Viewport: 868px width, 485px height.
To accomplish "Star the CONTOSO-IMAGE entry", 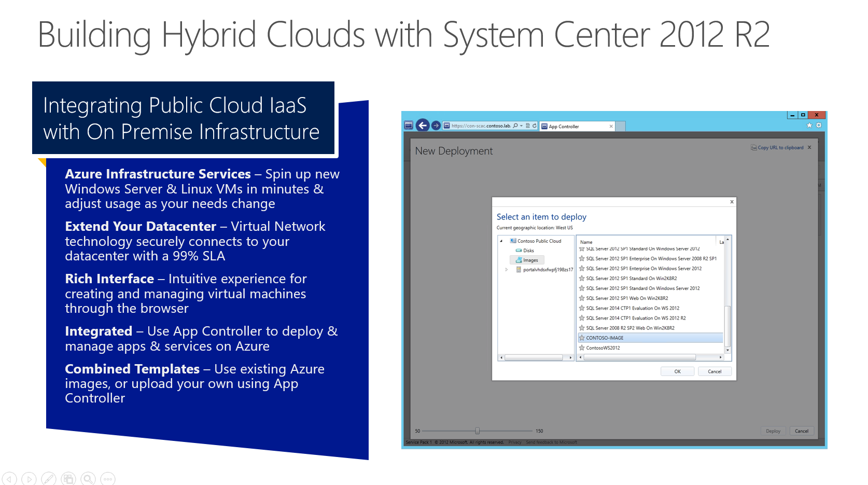I will 582,338.
